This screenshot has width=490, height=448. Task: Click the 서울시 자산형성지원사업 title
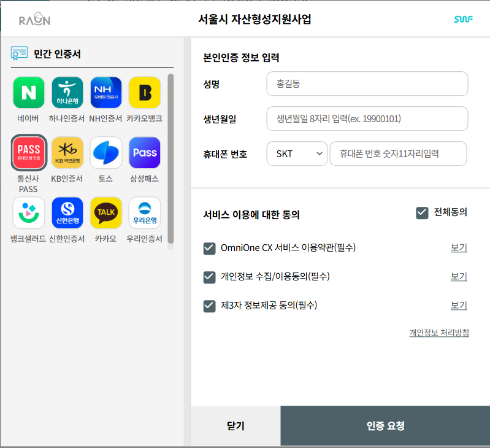pos(255,19)
